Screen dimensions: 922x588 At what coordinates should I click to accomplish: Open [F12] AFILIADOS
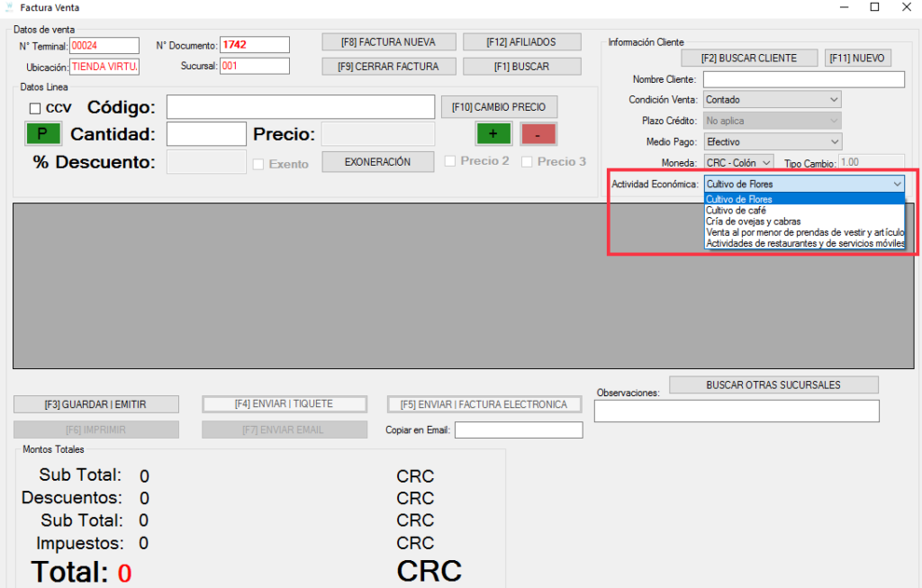coord(521,41)
